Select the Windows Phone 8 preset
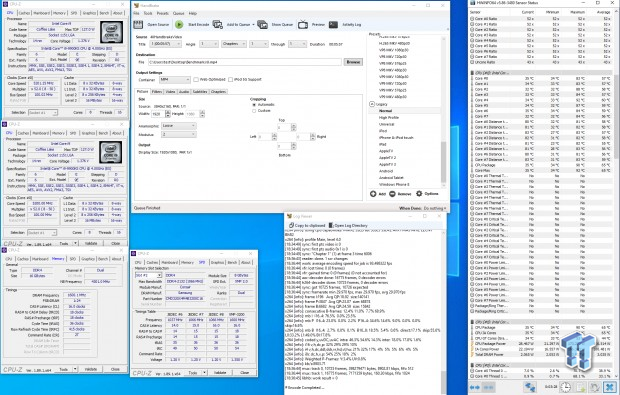 coord(394,184)
